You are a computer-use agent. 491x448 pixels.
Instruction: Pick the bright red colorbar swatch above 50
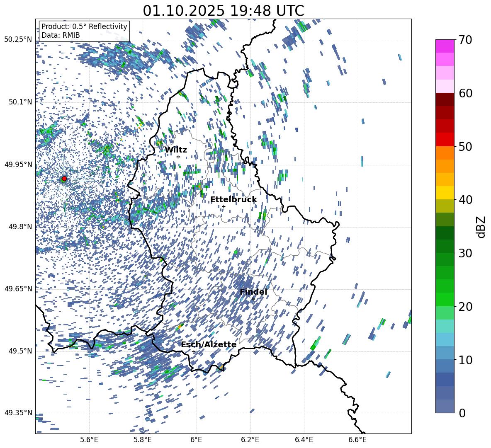point(445,139)
